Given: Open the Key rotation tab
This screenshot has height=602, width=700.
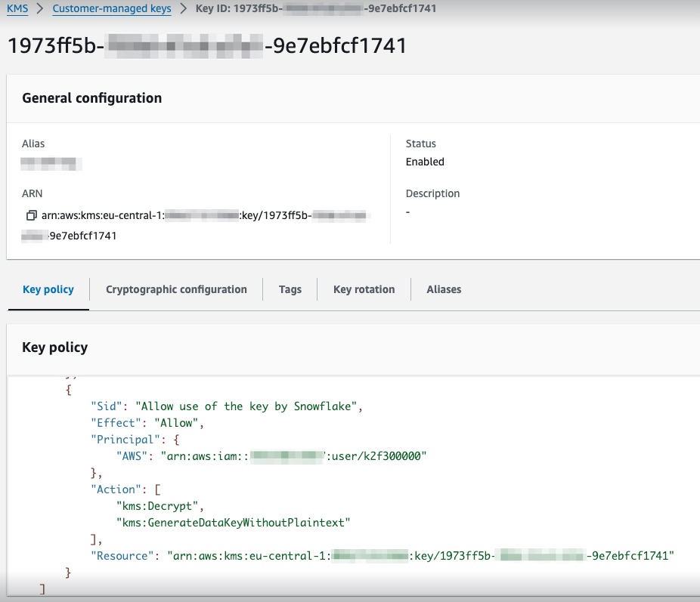Looking at the screenshot, I should [364, 289].
